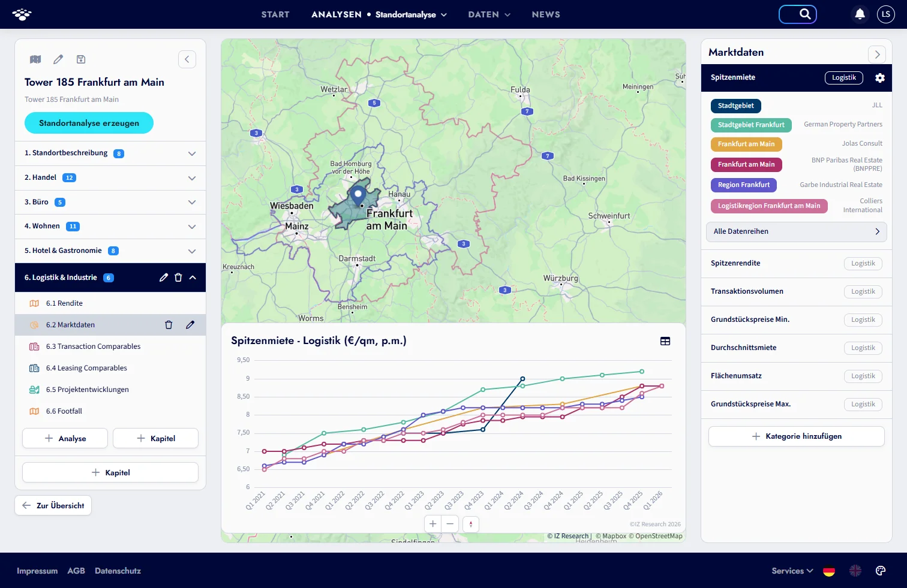Open notifications bell

pos(860,14)
